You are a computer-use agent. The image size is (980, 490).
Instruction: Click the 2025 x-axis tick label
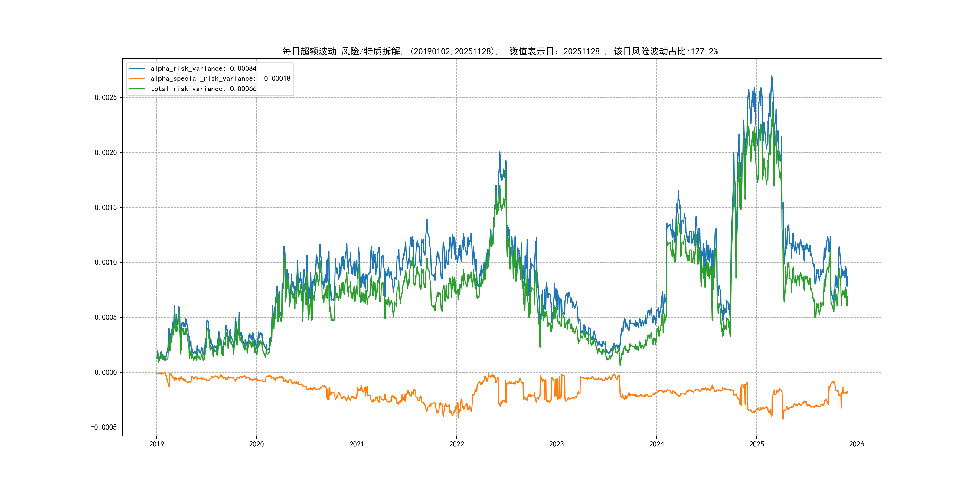tap(757, 444)
